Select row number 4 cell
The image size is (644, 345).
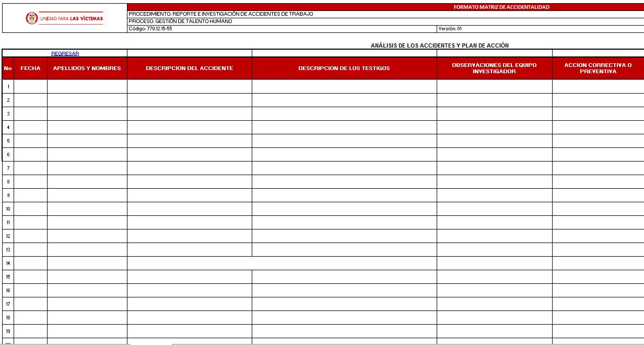(8, 127)
